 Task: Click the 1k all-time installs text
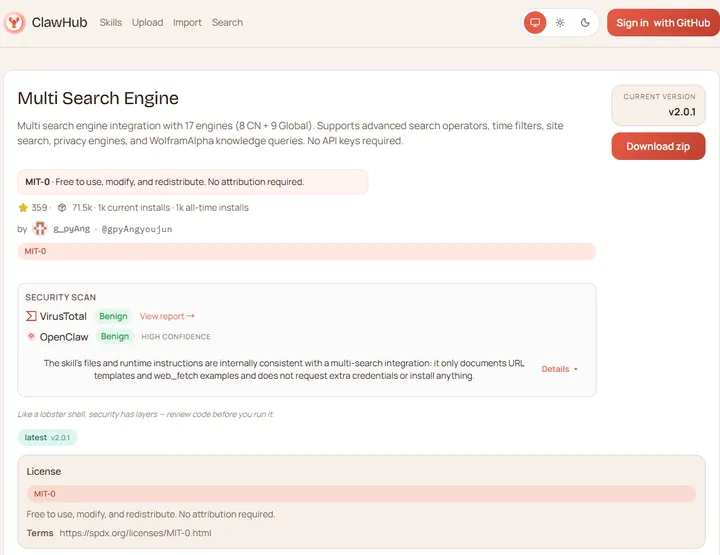tap(212, 207)
